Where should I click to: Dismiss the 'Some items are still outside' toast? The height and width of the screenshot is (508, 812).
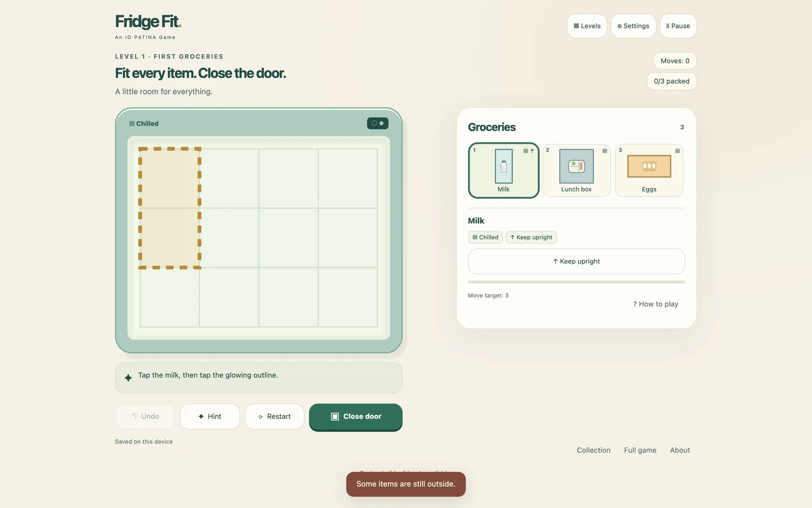[x=406, y=484]
